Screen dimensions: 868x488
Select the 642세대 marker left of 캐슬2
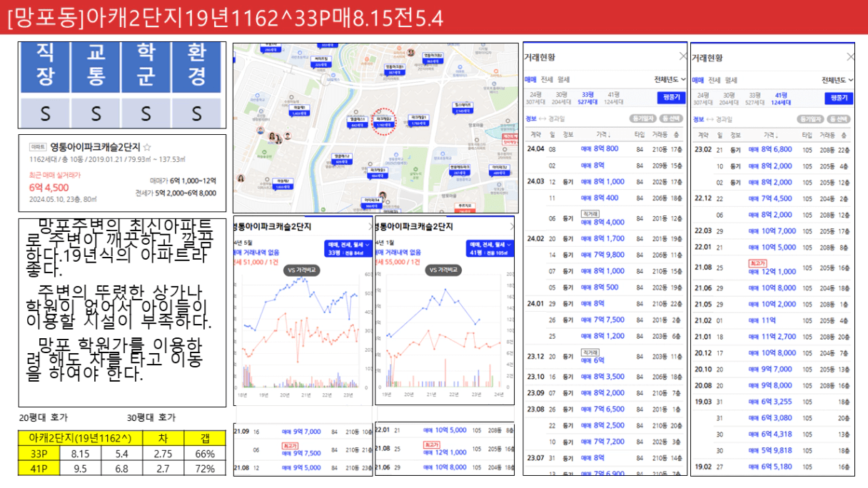point(356,121)
